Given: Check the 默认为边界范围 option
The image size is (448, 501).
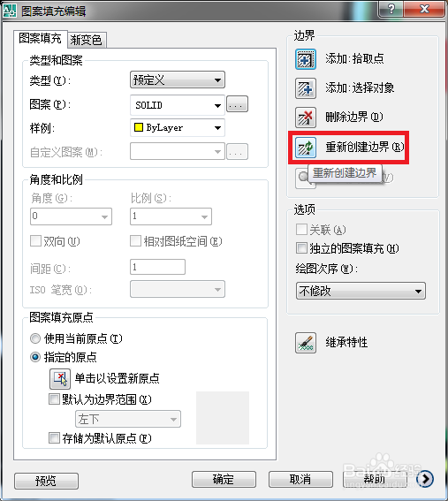Looking at the screenshot, I should pyautogui.click(x=54, y=399).
